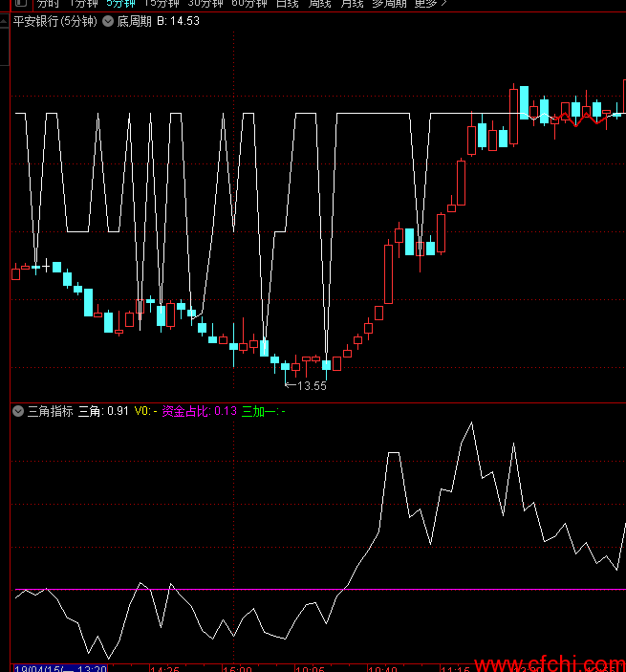Click the highest peak of the 三角 indicator line
The image size is (626, 672).
(472, 423)
